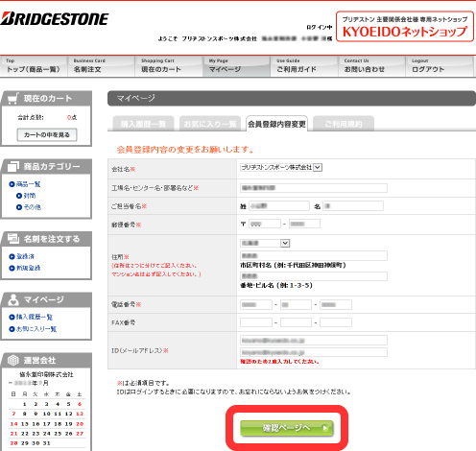Click the first FAX番号 input field
Screen dimensions: 476x451
coord(256,322)
